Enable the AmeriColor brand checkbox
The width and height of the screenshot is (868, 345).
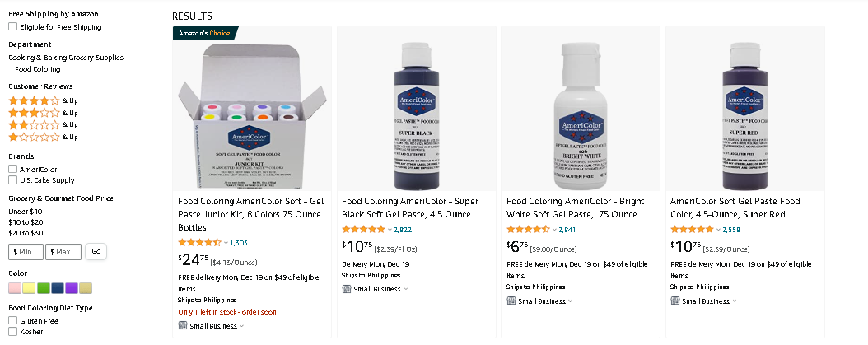[x=12, y=169]
